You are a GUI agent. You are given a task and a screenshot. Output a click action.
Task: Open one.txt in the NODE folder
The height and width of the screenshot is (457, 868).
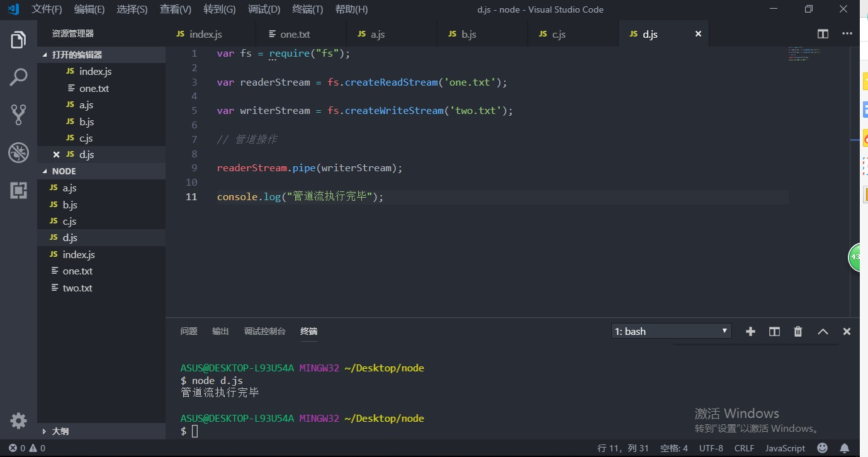click(x=101, y=271)
